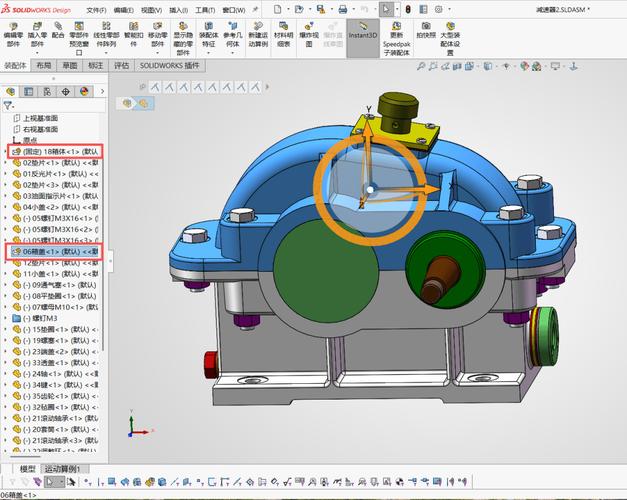Open Assembly Features (装配体特征) tool
Image resolution: width=627 pixels, height=500 pixels.
click(208, 34)
